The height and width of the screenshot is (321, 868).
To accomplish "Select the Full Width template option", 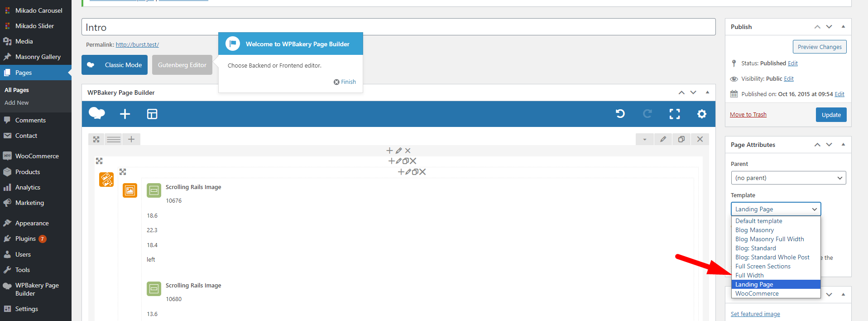I will [776, 275].
